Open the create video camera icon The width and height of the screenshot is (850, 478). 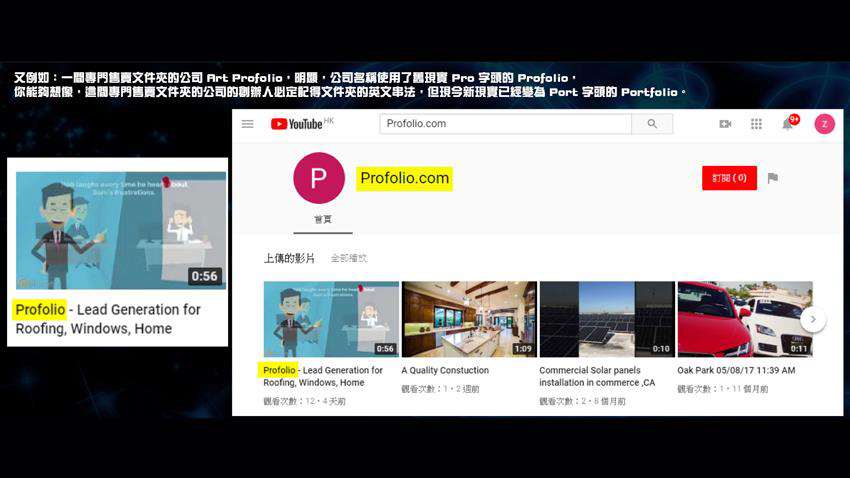725,124
